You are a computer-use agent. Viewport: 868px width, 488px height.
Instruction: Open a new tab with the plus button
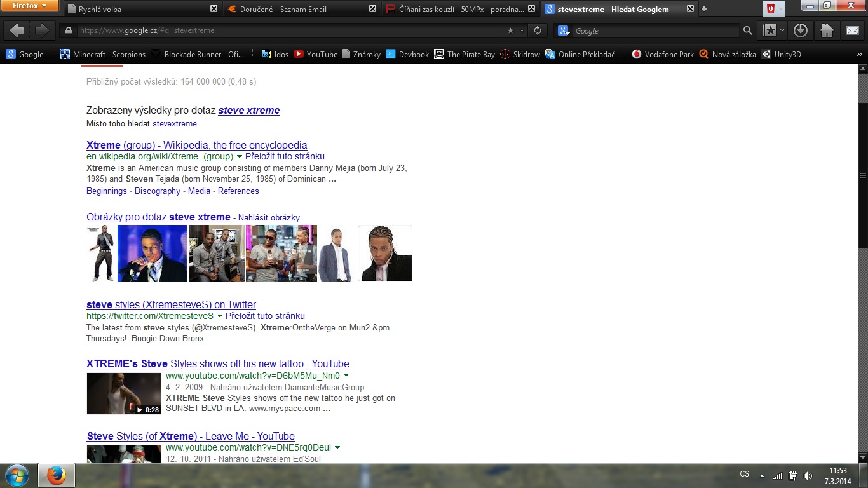704,9
